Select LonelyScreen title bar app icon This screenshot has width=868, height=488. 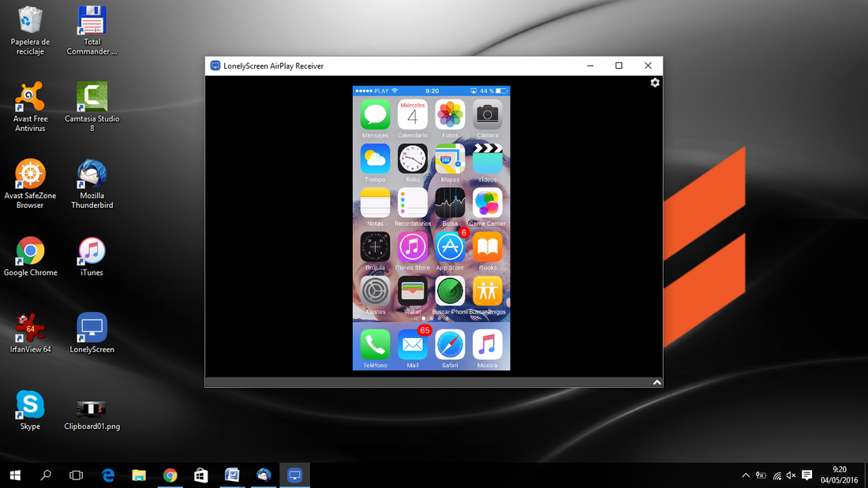pos(215,66)
